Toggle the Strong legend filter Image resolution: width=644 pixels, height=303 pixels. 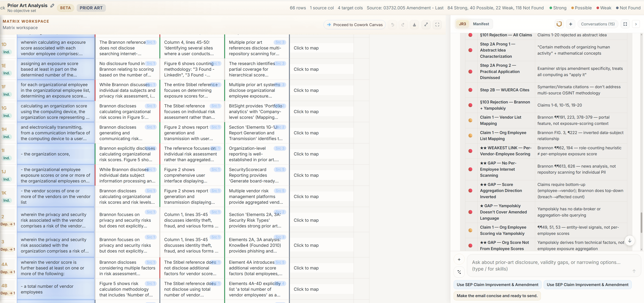558,8
